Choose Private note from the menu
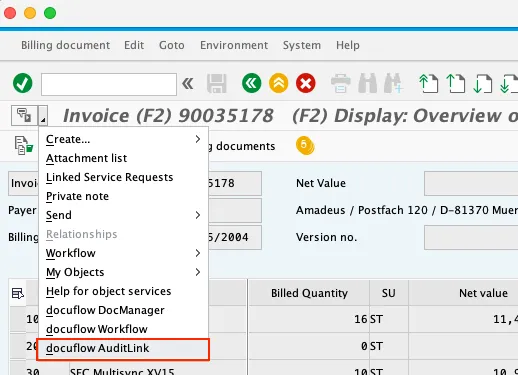Image resolution: width=518 pixels, height=375 pixels. tap(124, 196)
